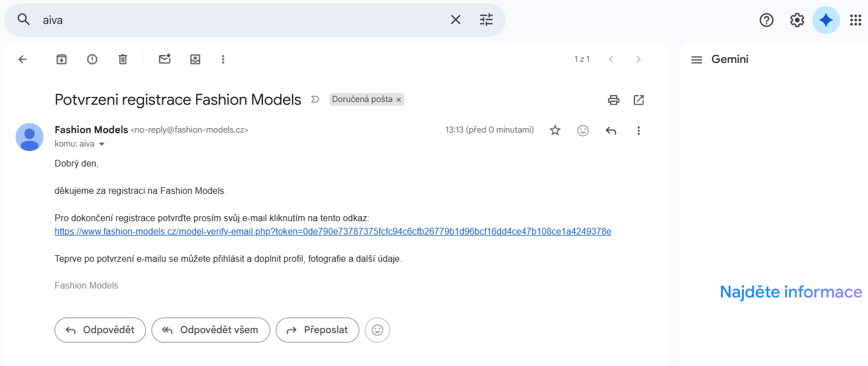The image size is (868, 366).
Task: Mark the email as unread
Action: (164, 59)
